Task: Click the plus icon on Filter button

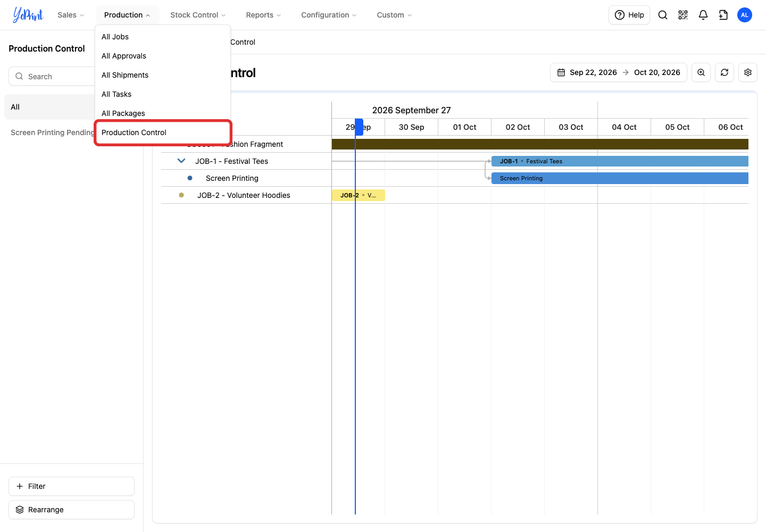Action: click(20, 486)
